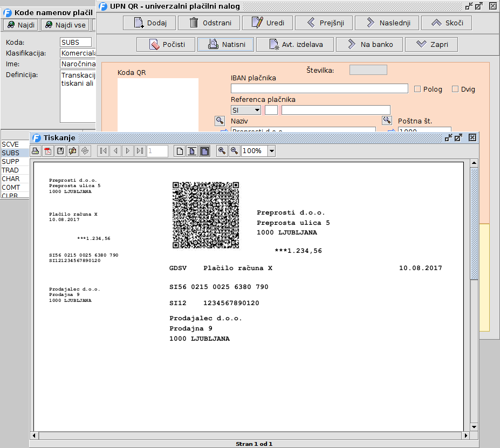The height and width of the screenshot is (448, 500).
Task: Select actual size page view icon
Action: 180,151
